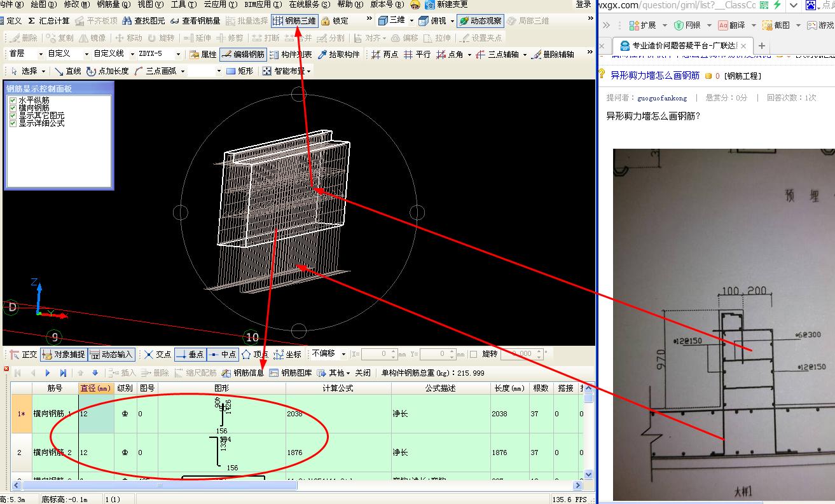Toggle 横向钢筋 checkbox in display panel

(x=13, y=107)
